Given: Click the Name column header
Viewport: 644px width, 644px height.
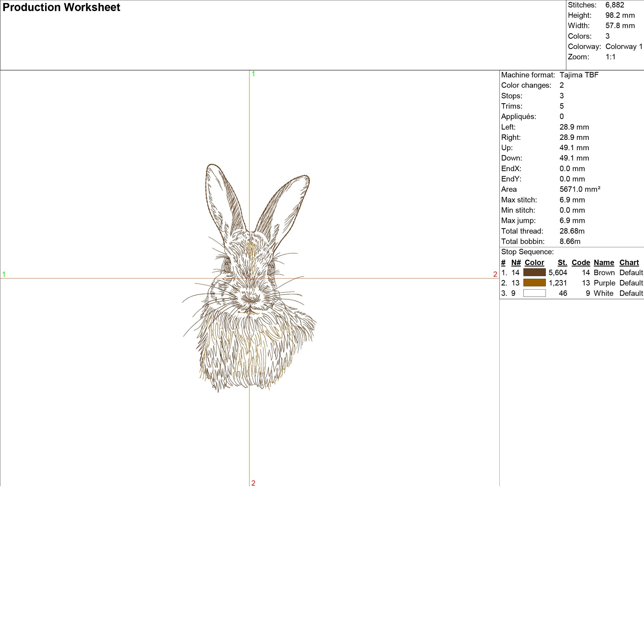Looking at the screenshot, I should coord(604,262).
